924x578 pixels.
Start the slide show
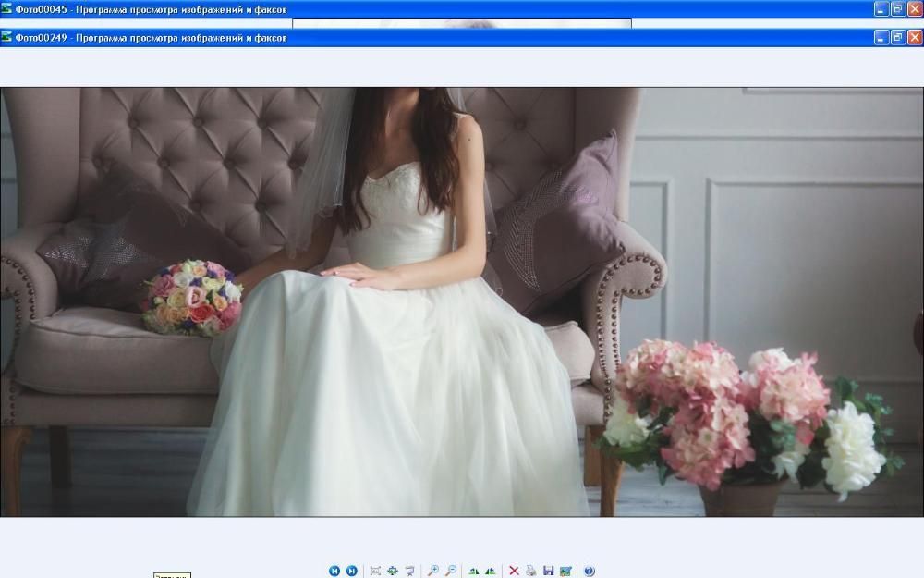coord(409,571)
